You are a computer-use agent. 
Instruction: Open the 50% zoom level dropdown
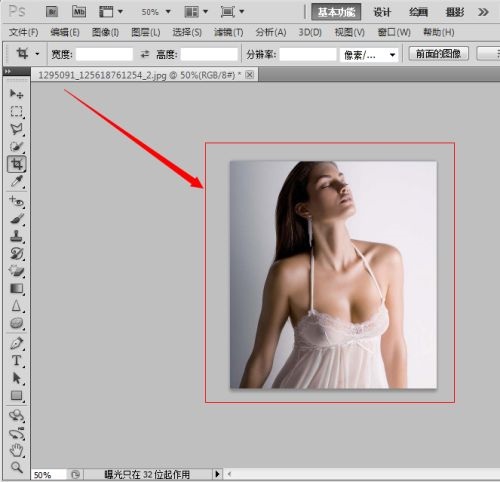point(156,12)
